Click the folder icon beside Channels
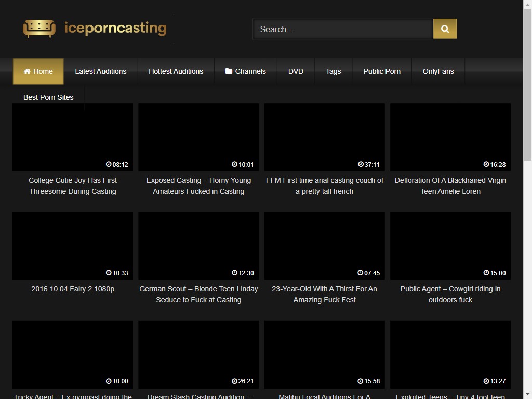 [229, 71]
